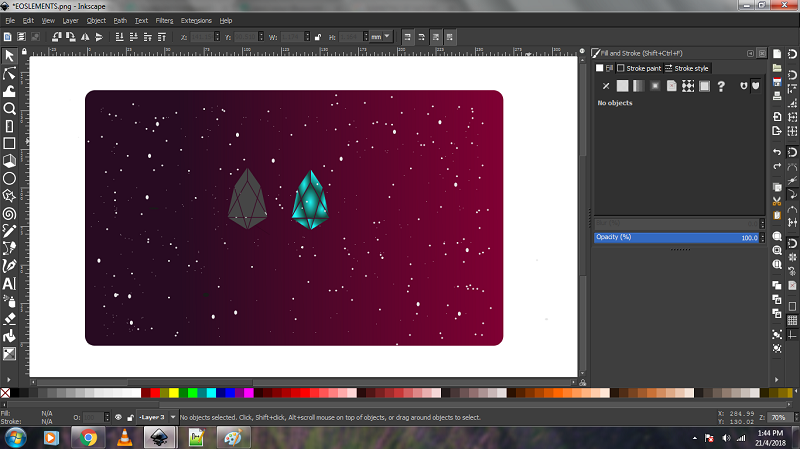Toggle move patterns with objects
The image size is (800, 449).
click(x=449, y=37)
